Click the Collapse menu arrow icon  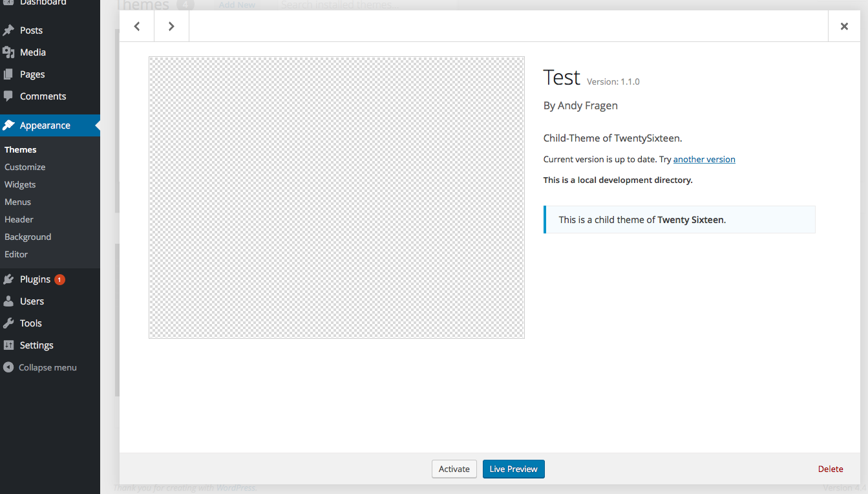(x=8, y=367)
